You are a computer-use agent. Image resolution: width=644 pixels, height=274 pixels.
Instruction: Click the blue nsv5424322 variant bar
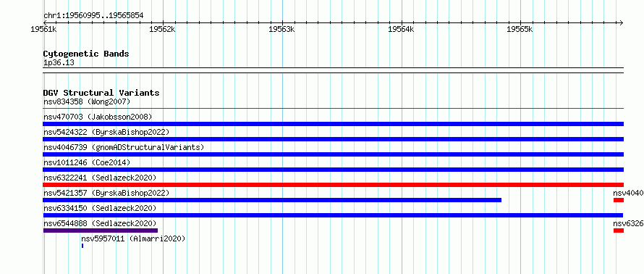pos(333,139)
